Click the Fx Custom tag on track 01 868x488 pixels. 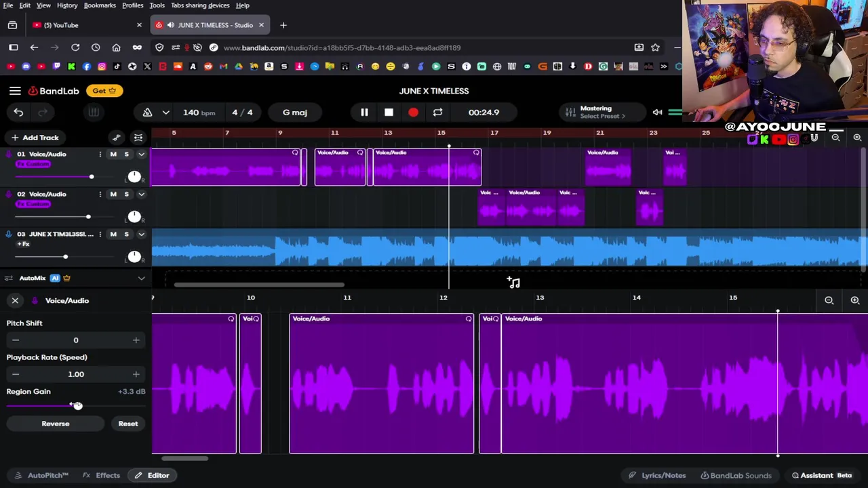point(33,164)
